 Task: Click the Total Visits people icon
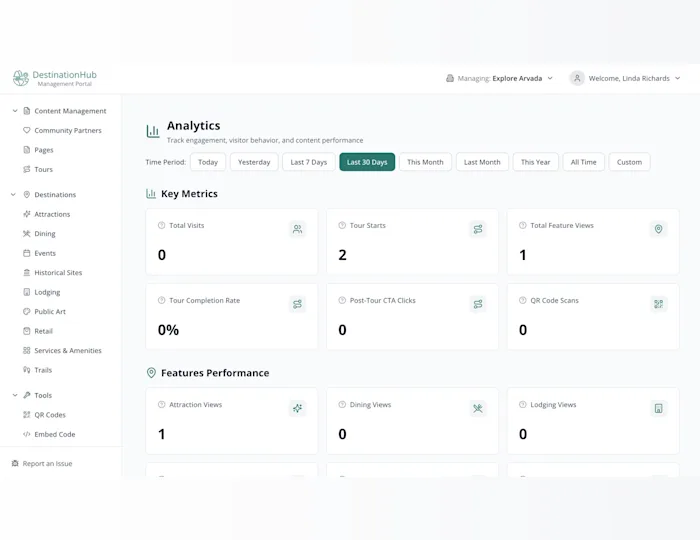[297, 229]
